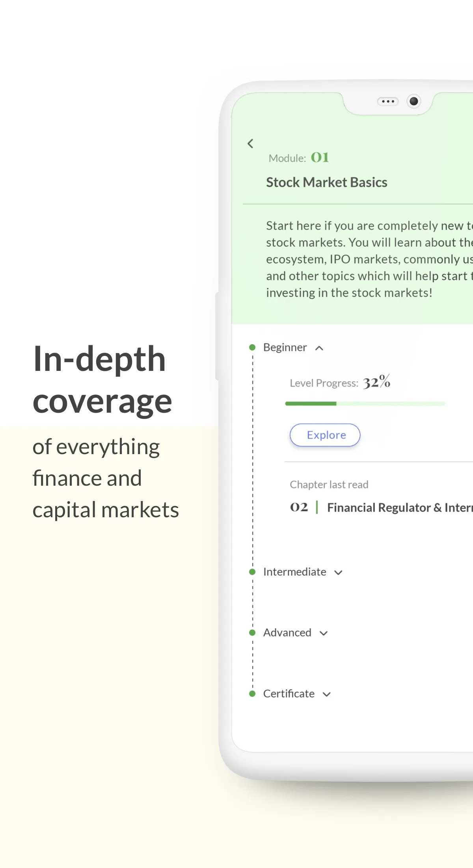
Task: Expand the Certificate section chevron
Action: 326,694
